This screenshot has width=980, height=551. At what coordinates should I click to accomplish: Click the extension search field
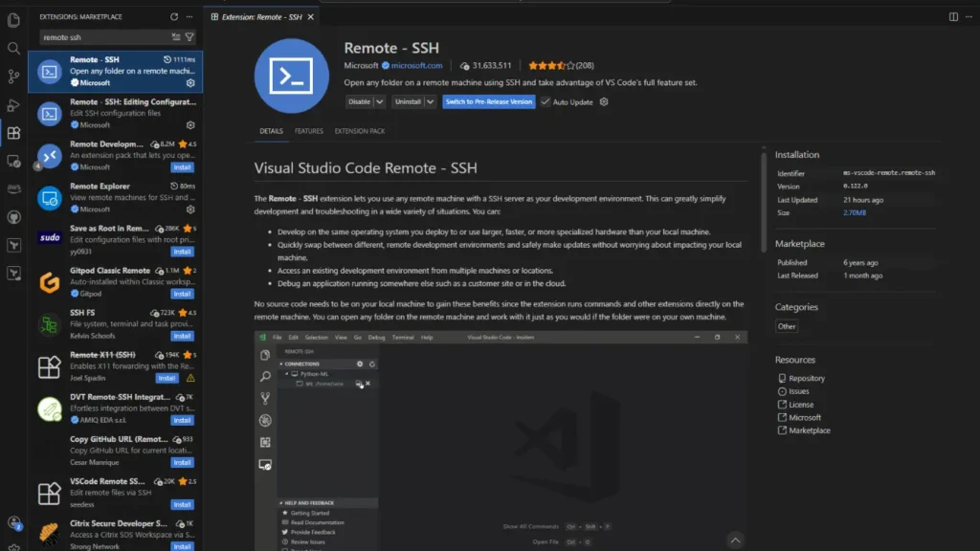click(103, 37)
